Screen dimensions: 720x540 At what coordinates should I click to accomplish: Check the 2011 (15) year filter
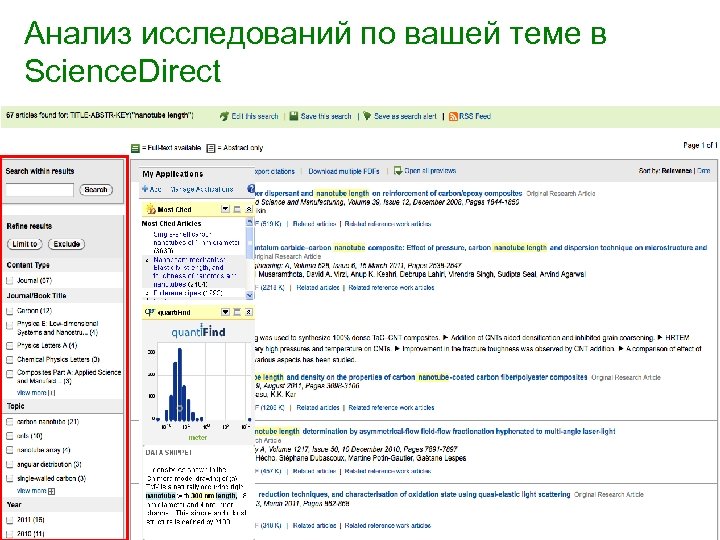pos(10,520)
